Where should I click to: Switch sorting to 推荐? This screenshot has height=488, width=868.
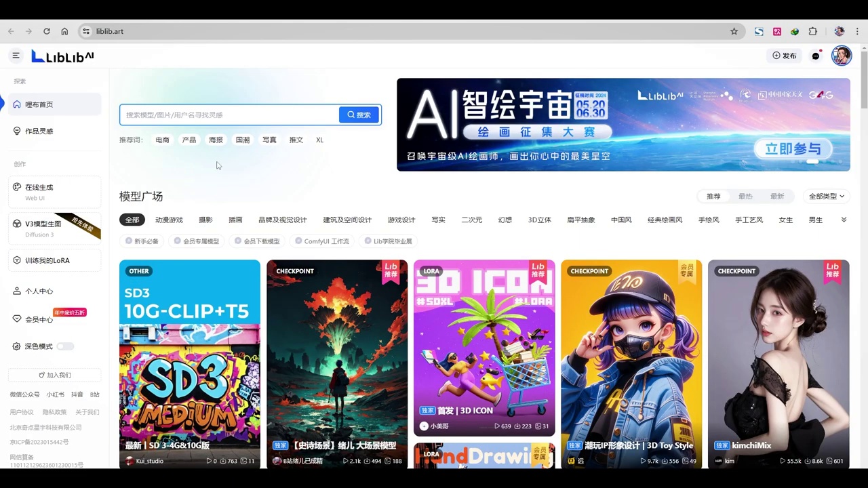pyautogui.click(x=713, y=196)
